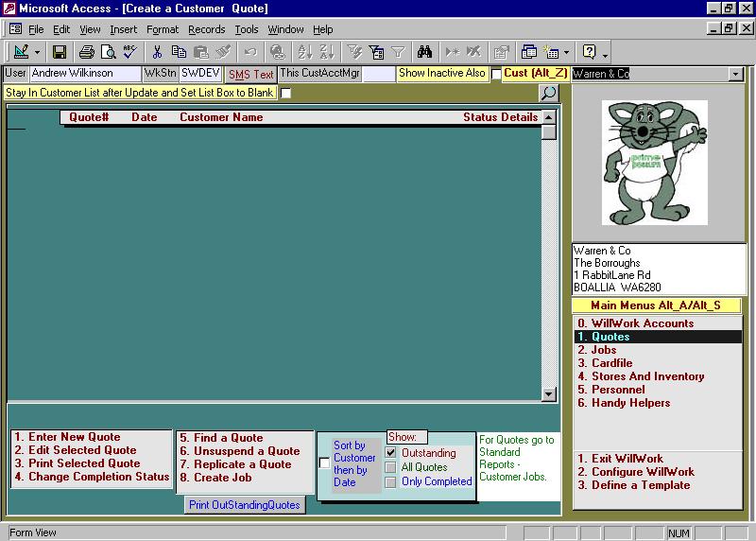Image resolution: width=756 pixels, height=541 pixels.
Task: Click the quote list scroll down arrow
Action: [548, 393]
